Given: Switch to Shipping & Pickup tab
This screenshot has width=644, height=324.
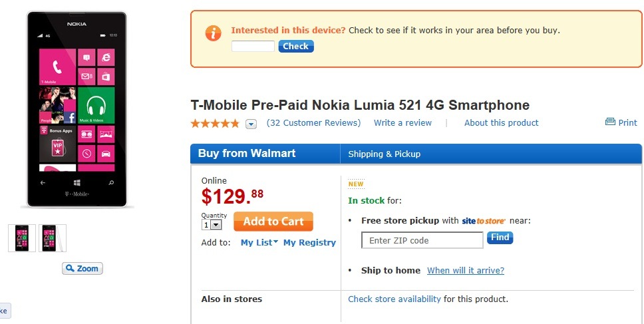Looking at the screenshot, I should click(385, 154).
